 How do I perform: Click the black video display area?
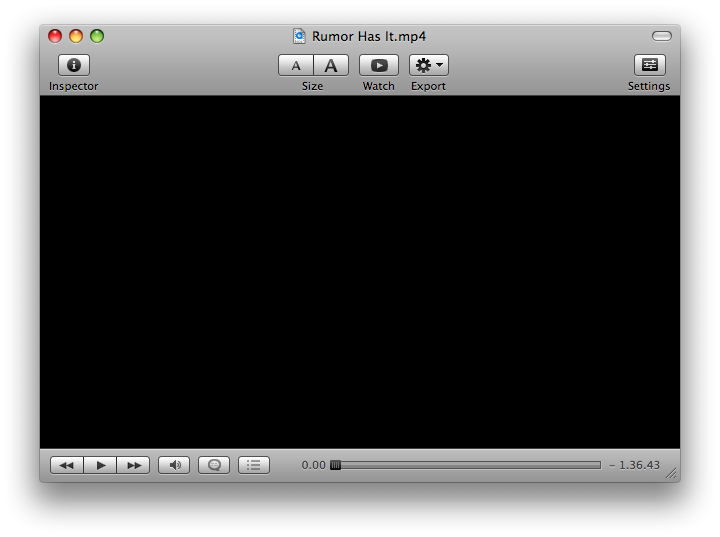[x=360, y=272]
